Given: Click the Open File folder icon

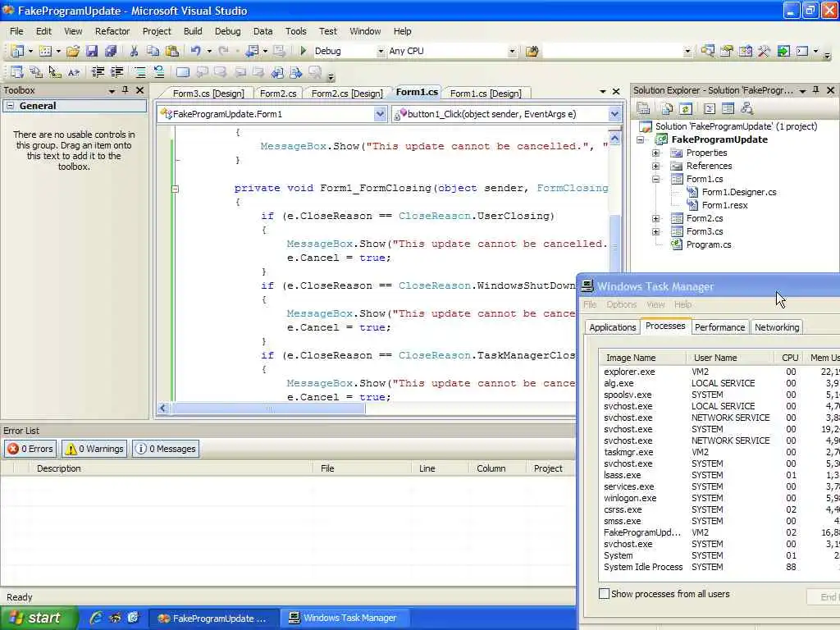Looking at the screenshot, I should tap(73, 52).
